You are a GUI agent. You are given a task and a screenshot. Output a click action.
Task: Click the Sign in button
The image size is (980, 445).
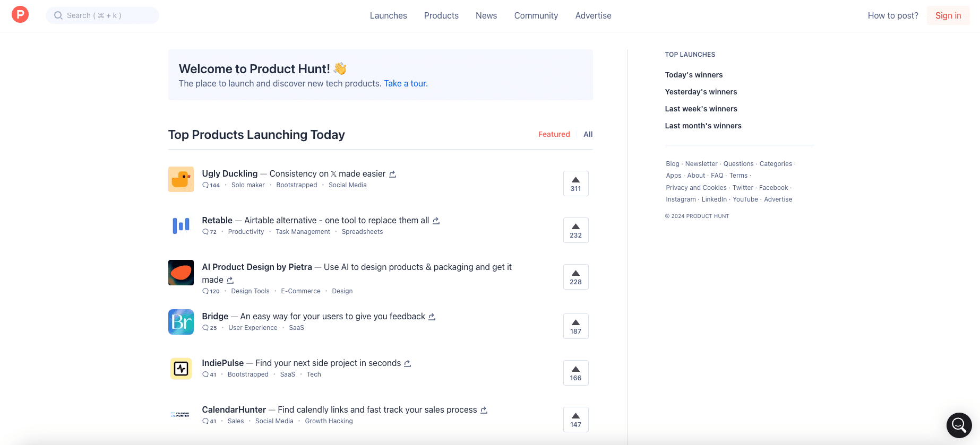point(948,15)
